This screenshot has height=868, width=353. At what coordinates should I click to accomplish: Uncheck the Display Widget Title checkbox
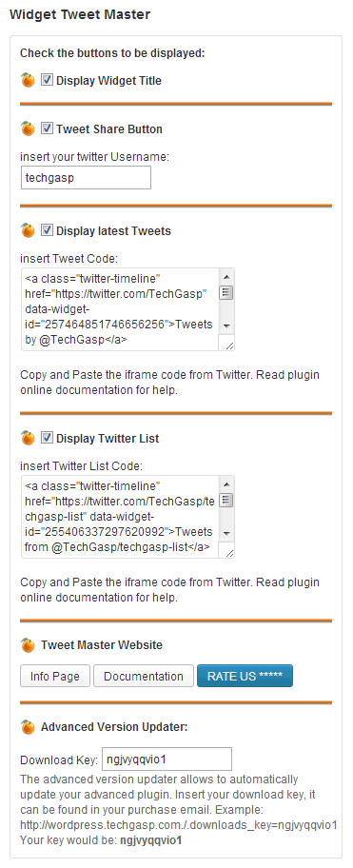(47, 80)
